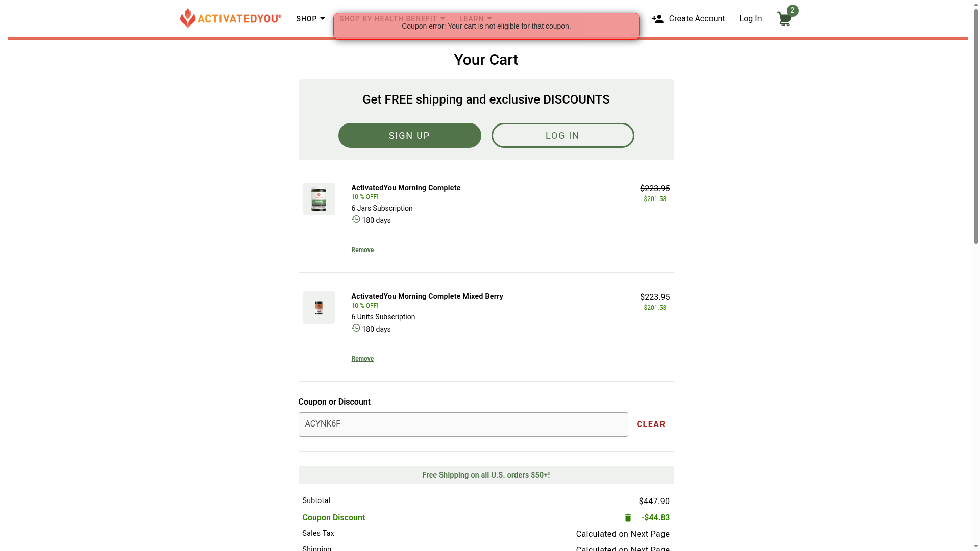The width and height of the screenshot is (980, 551).
Task: Click the Mixed Berry product thumbnail
Action: tap(318, 308)
